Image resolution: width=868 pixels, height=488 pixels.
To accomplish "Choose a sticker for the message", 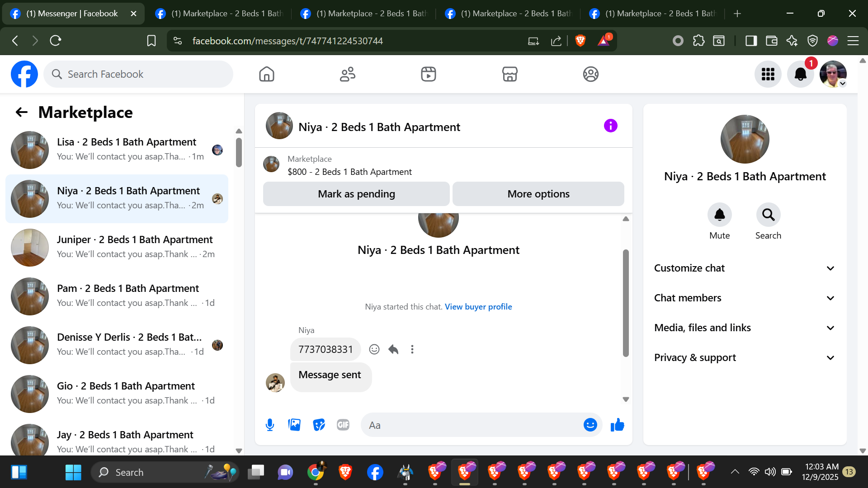I will [x=319, y=425].
